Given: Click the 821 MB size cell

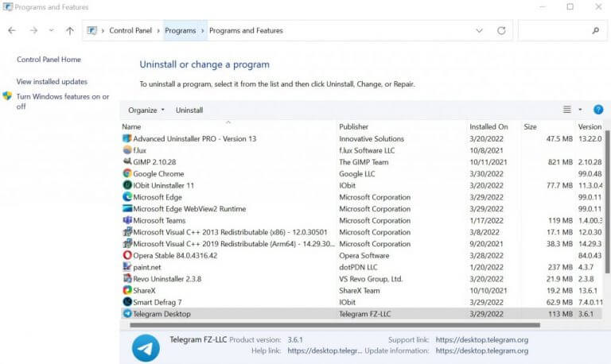Looking at the screenshot, I should tap(560, 162).
